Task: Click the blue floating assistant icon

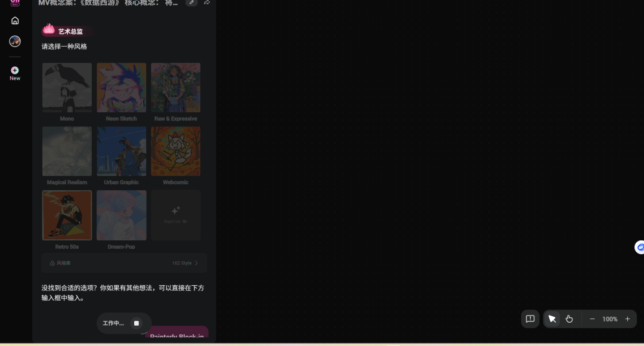Action: (639, 248)
